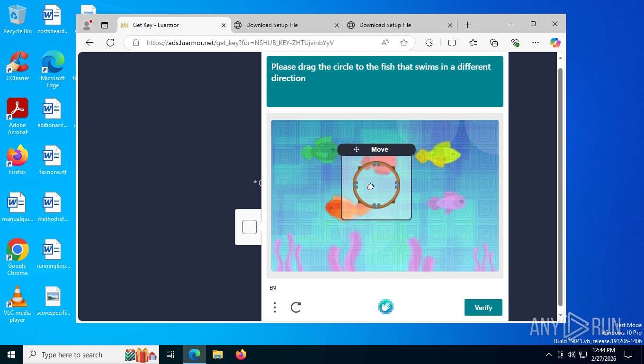View site information lock icon
The image size is (644, 364).
coord(136,43)
